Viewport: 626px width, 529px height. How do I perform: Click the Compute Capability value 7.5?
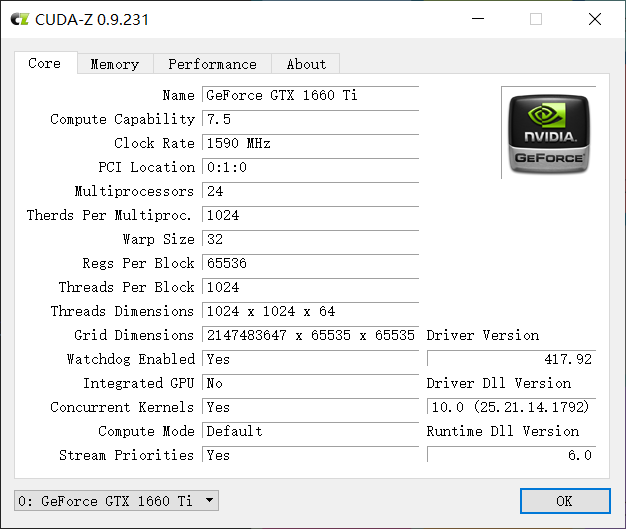pos(310,119)
